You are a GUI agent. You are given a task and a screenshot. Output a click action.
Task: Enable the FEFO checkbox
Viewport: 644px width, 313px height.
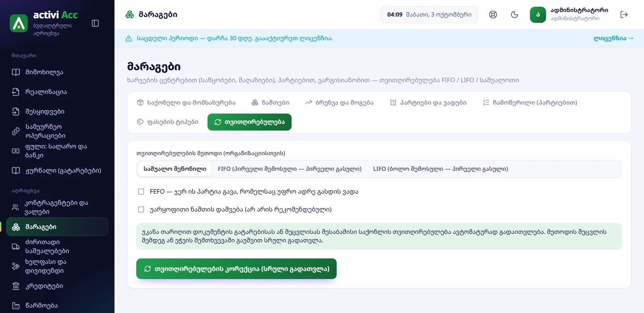coord(141,192)
